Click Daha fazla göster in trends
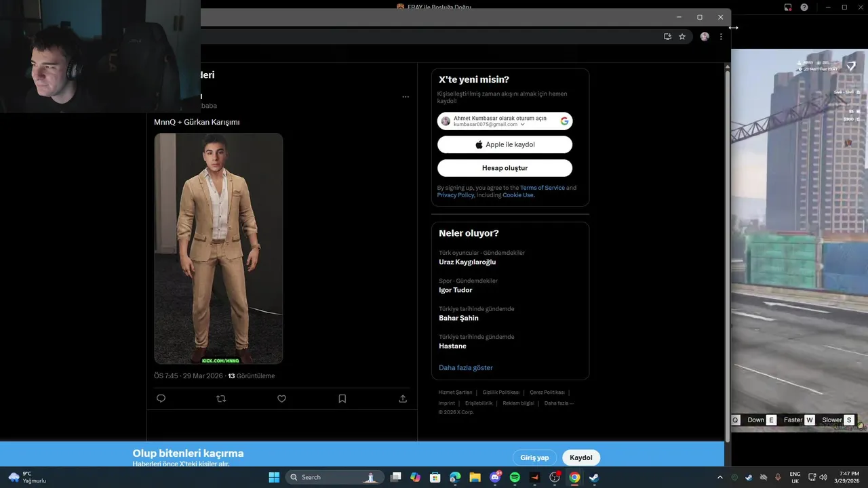Viewport: 868px width, 488px height. point(466,368)
